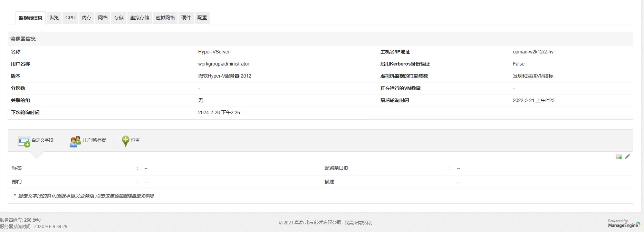The image size is (644, 232).
Task: Click the 用户/所有者 people icon
Action: 75,141
